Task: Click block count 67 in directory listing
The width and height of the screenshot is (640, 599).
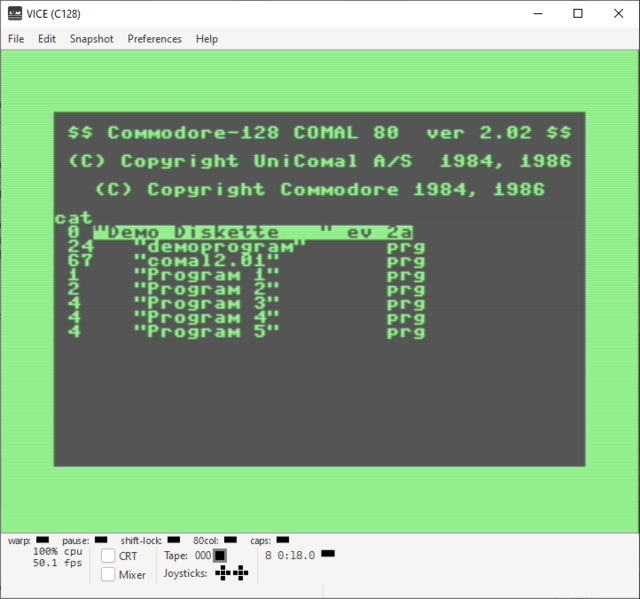Action: pos(80,261)
